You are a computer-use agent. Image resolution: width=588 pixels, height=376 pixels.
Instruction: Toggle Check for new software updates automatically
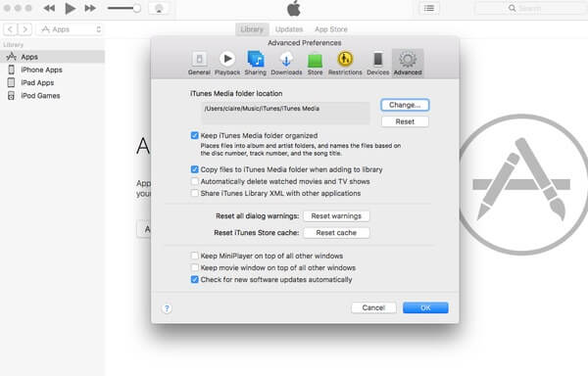click(194, 279)
